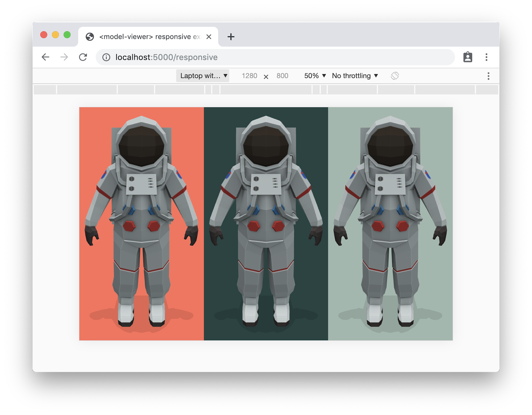
Task: Open Chrome's three-dot main menu
Action: click(486, 57)
